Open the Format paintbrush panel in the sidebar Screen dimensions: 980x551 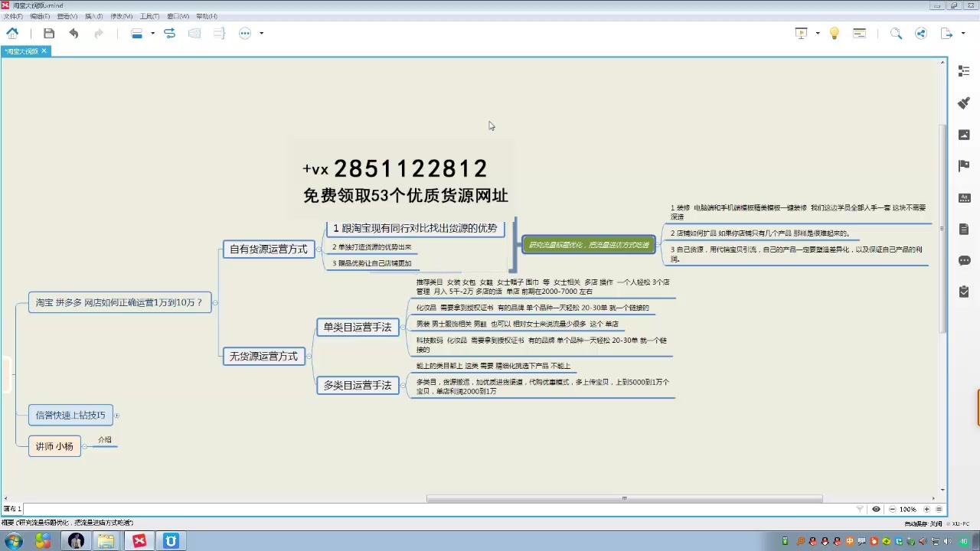pyautogui.click(x=964, y=103)
